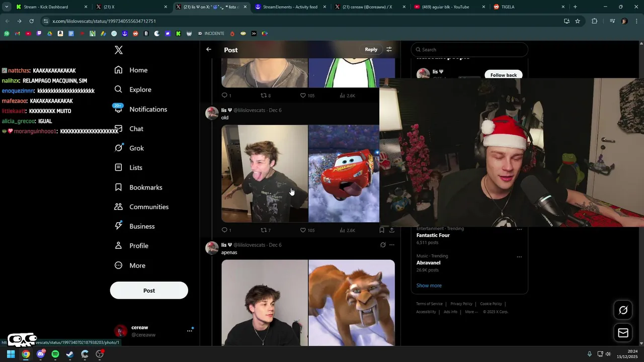Open the cereaw account switcher dots
Screen dimensions: 644x362
click(190, 331)
